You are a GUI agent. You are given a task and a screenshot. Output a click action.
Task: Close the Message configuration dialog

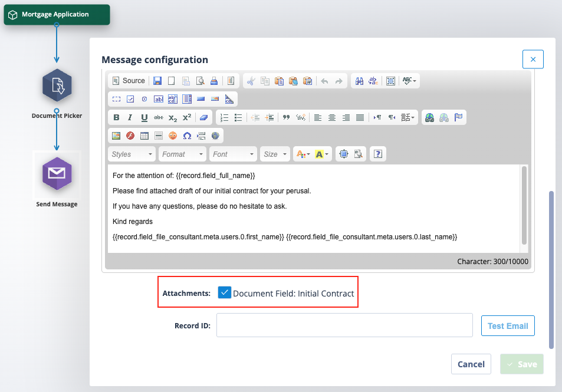pyautogui.click(x=533, y=59)
